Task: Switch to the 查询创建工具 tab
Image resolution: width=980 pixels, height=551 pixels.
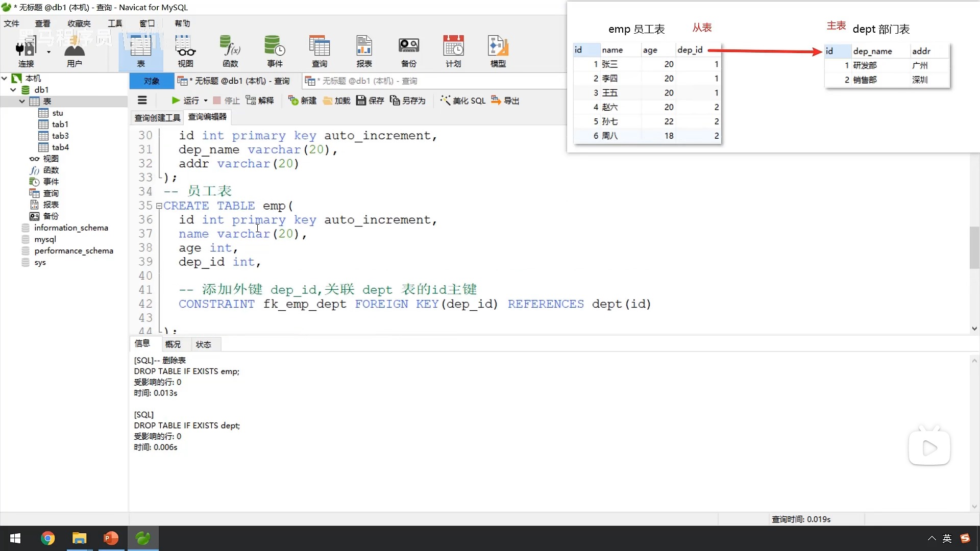Action: pyautogui.click(x=157, y=118)
